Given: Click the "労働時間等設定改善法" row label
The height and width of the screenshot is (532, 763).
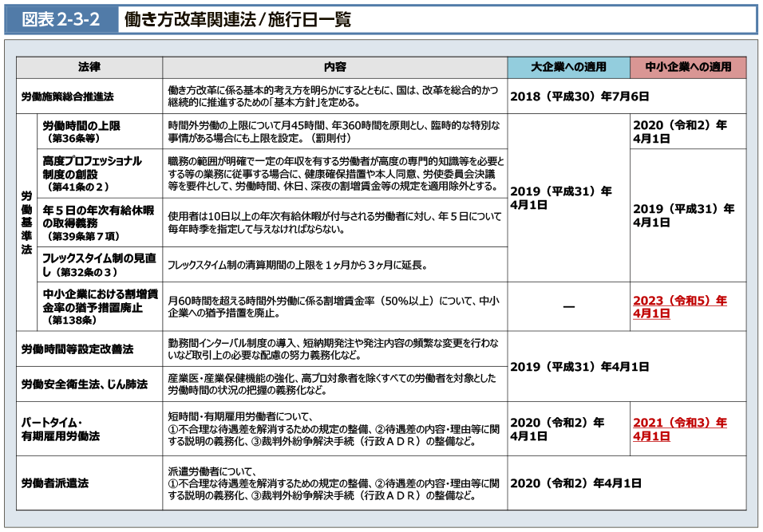Looking at the screenshot, I should pos(77,349).
